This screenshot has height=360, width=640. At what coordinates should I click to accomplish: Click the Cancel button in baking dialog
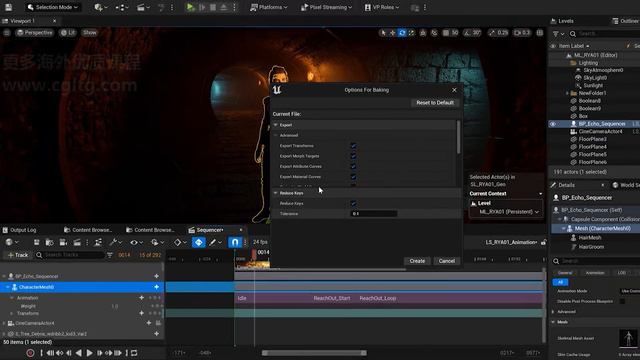point(447,261)
